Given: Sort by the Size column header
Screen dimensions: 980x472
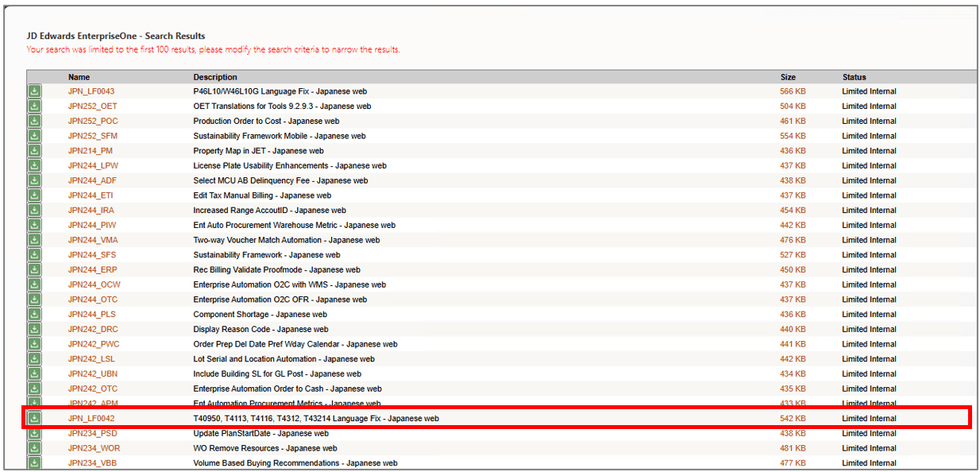Looking at the screenshot, I should coord(788,77).
